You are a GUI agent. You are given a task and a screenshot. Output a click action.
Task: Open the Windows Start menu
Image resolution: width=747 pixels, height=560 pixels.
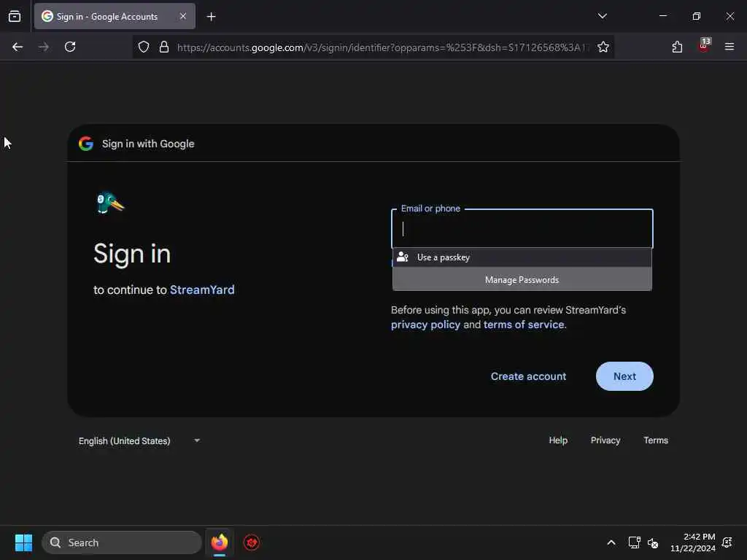23,542
